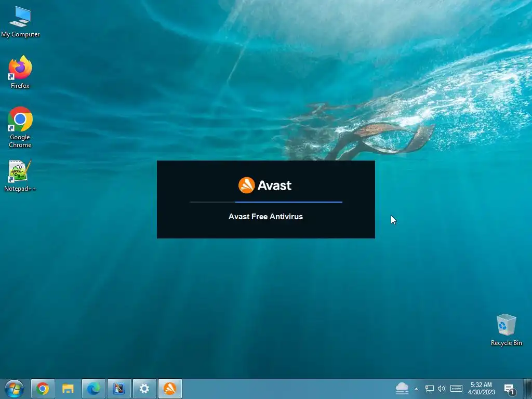This screenshot has height=399, width=532.
Task: Click the Avast Free Antivirus text
Action: (x=265, y=217)
